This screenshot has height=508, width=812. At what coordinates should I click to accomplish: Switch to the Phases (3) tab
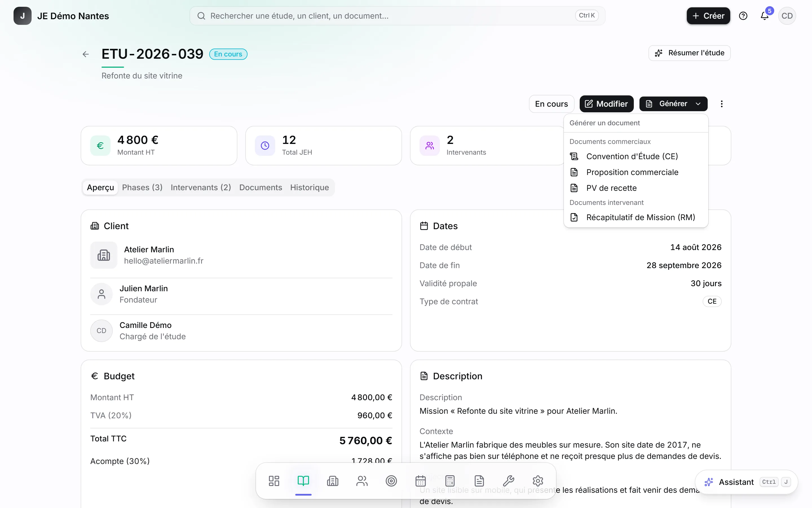(142, 187)
